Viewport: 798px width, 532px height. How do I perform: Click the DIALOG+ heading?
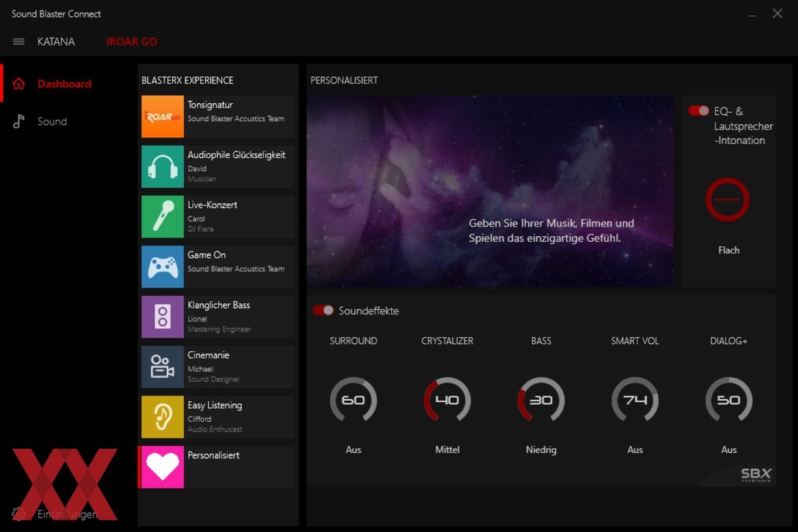729,341
